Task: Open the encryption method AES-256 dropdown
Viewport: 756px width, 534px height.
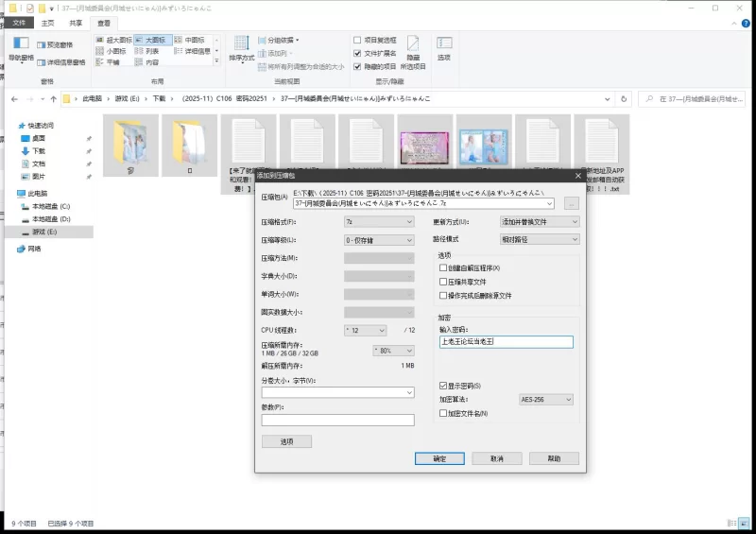Action: (546, 400)
